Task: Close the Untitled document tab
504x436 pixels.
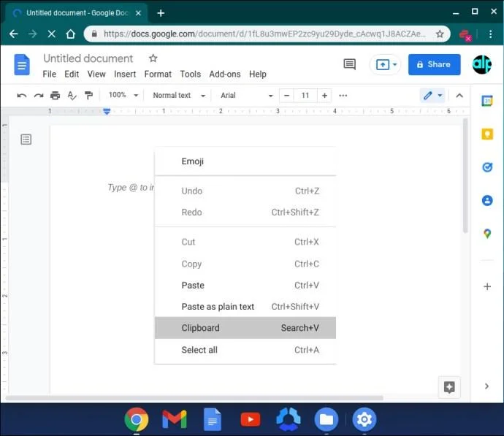Action: point(138,13)
